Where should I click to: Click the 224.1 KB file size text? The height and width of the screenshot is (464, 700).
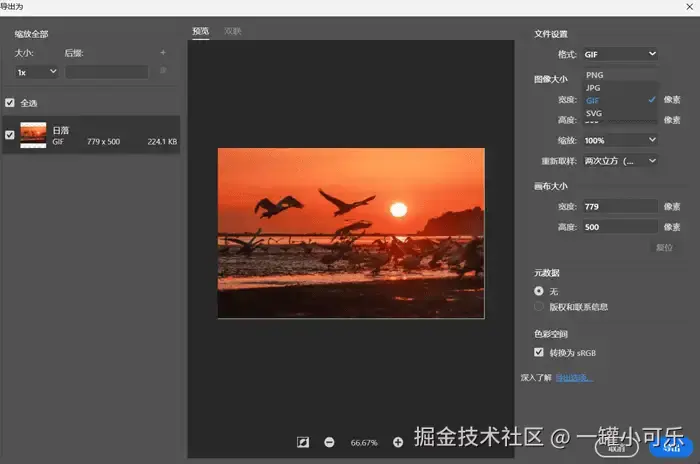point(162,142)
